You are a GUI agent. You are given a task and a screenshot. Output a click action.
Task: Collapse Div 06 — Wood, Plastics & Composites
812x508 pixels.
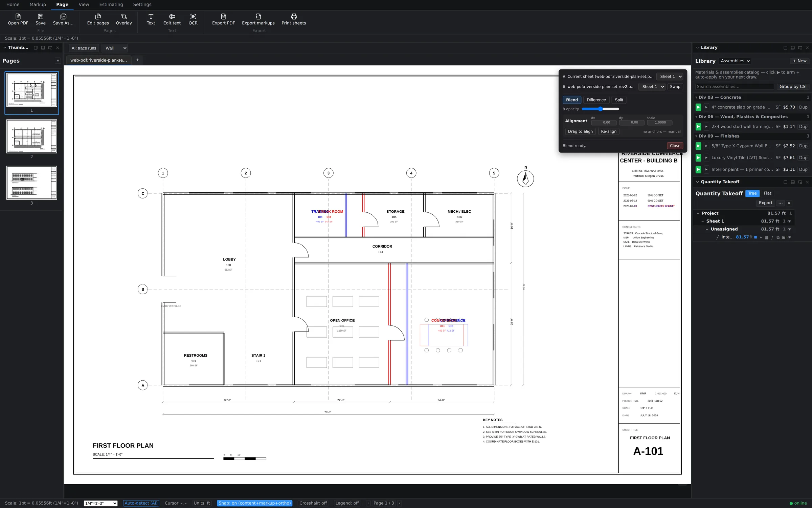pyautogui.click(x=696, y=117)
